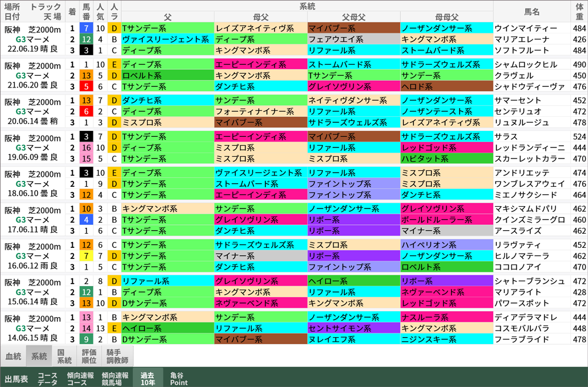Open コースデータ in bottom navigation
Screen dimensions: 588x387
click(48, 379)
